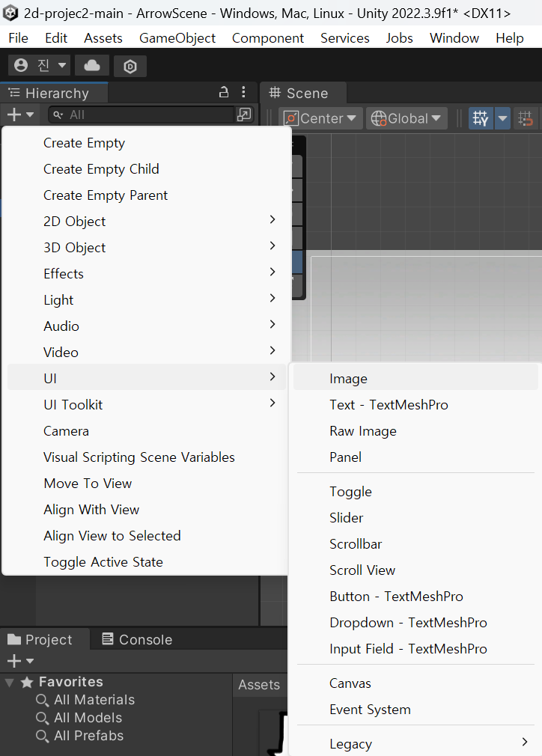Screen dimensions: 542x756
Task: Create a Button - TextMeshPro
Action: pyautogui.click(x=415, y=597)
